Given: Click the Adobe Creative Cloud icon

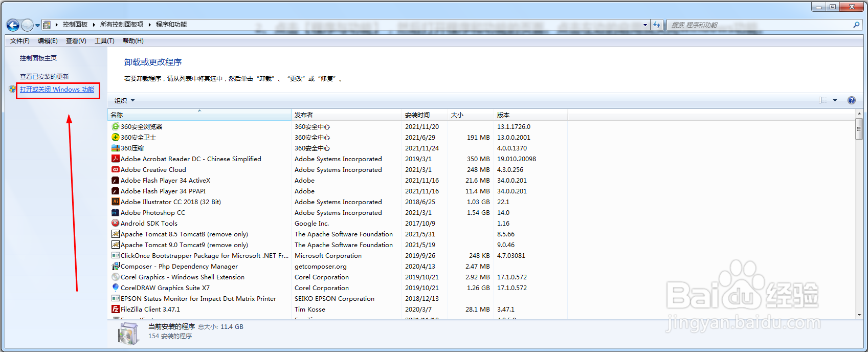Looking at the screenshot, I should pyautogui.click(x=116, y=169).
